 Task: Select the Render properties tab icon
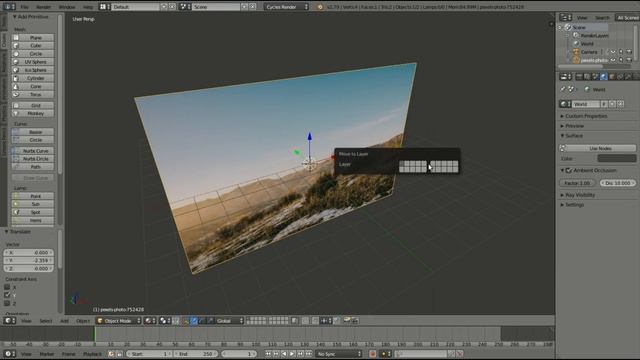tap(579, 77)
